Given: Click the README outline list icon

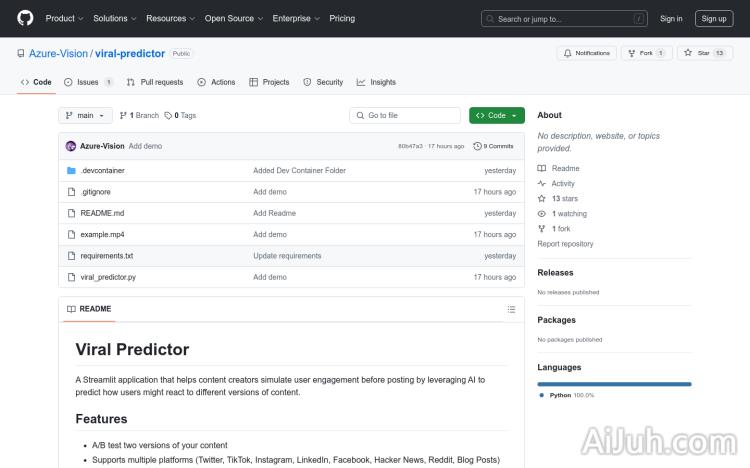Looking at the screenshot, I should click(511, 309).
